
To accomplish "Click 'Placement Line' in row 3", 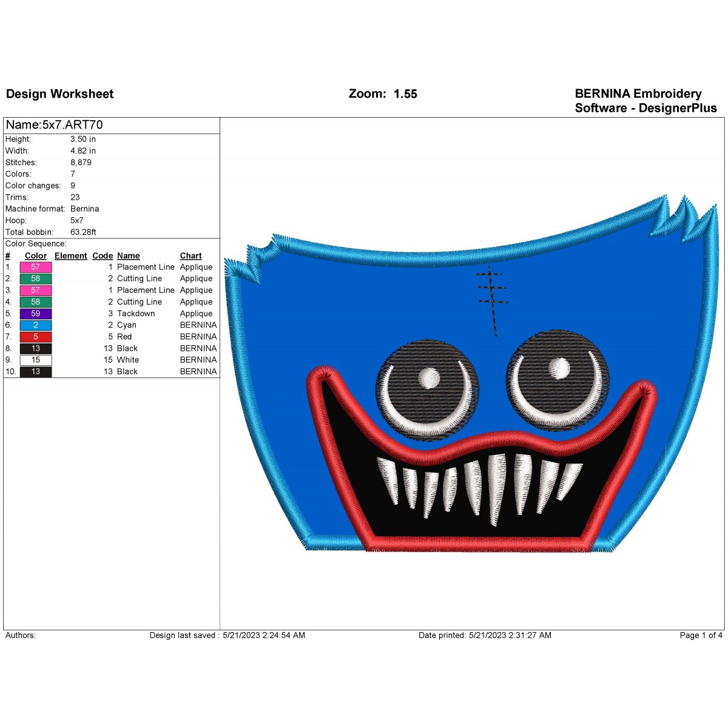I will [146, 290].
